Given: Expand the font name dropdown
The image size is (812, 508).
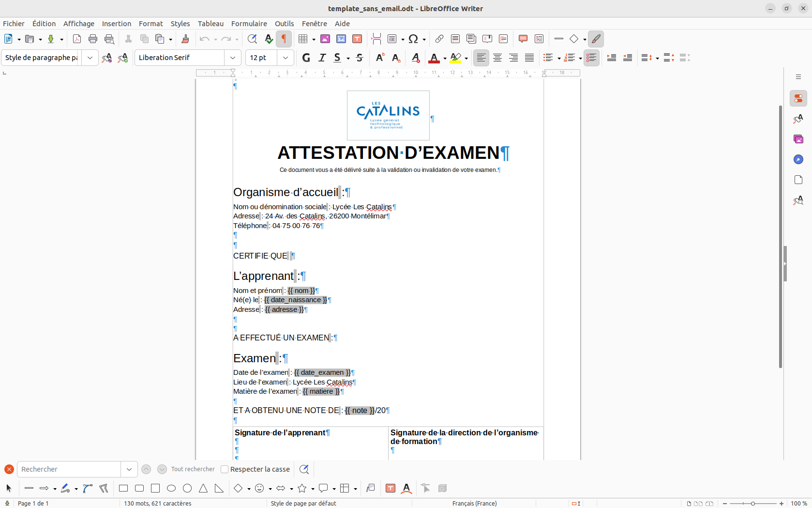Looking at the screenshot, I should tap(233, 58).
